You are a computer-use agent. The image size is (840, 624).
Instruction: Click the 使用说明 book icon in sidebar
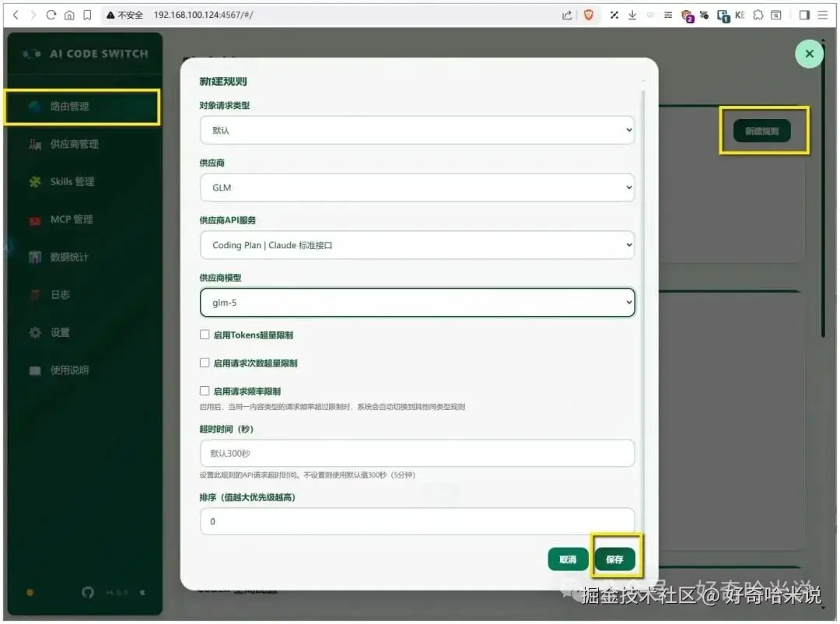click(x=35, y=370)
